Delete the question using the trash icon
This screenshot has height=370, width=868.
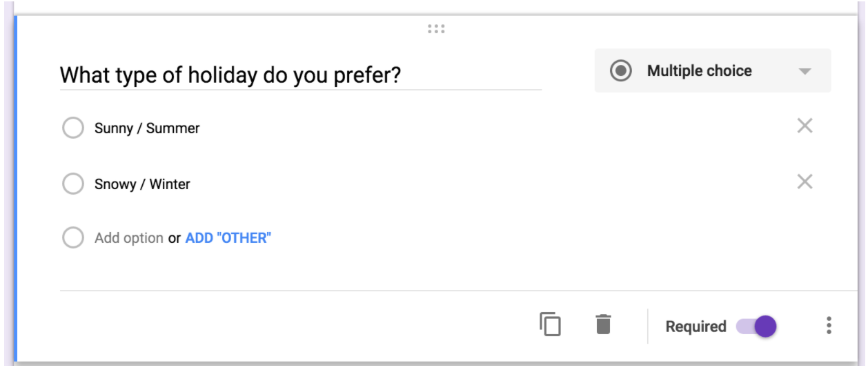[x=603, y=324]
